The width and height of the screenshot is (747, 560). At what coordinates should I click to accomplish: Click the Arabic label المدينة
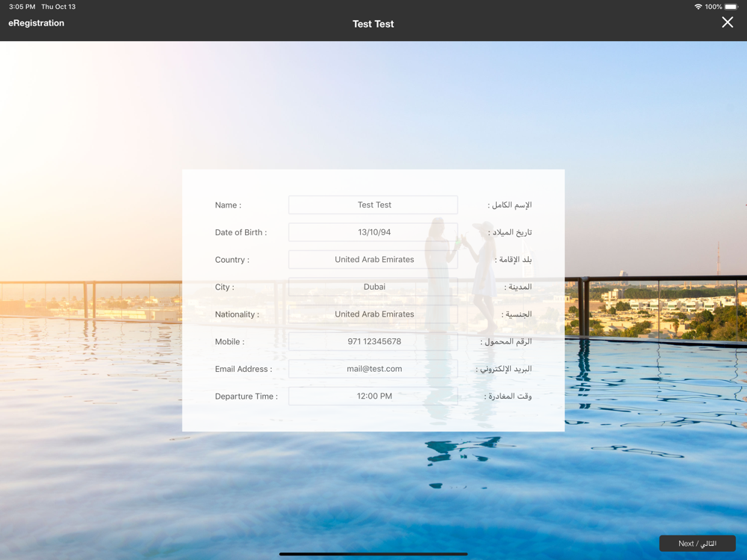point(518,287)
